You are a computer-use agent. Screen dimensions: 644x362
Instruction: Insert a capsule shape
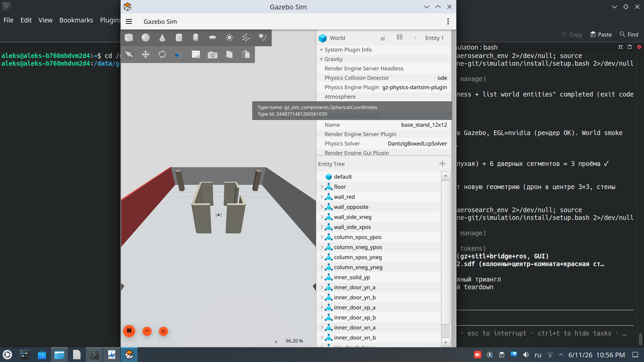[x=196, y=38]
